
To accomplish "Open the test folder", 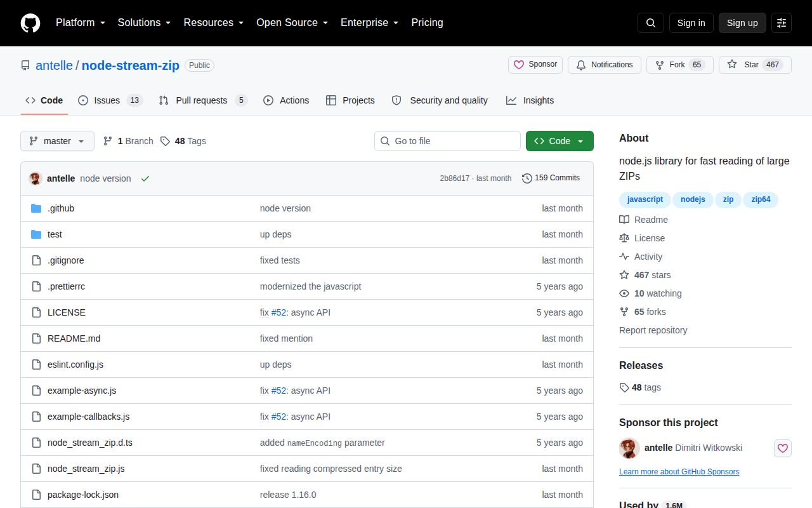I will pos(55,234).
